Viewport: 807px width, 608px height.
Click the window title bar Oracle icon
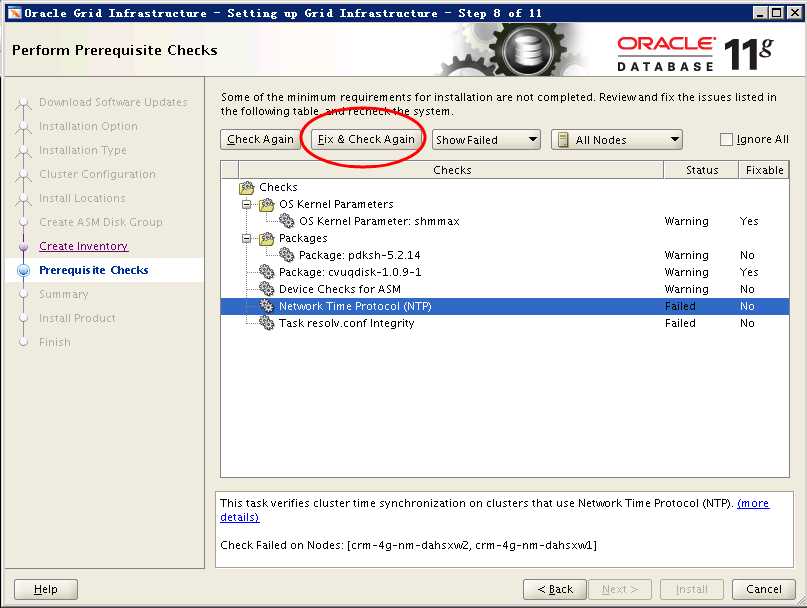point(14,13)
